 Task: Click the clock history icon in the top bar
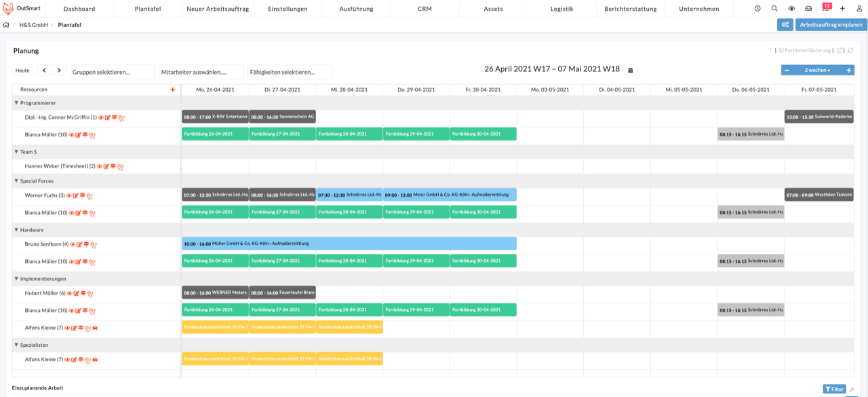click(x=757, y=9)
